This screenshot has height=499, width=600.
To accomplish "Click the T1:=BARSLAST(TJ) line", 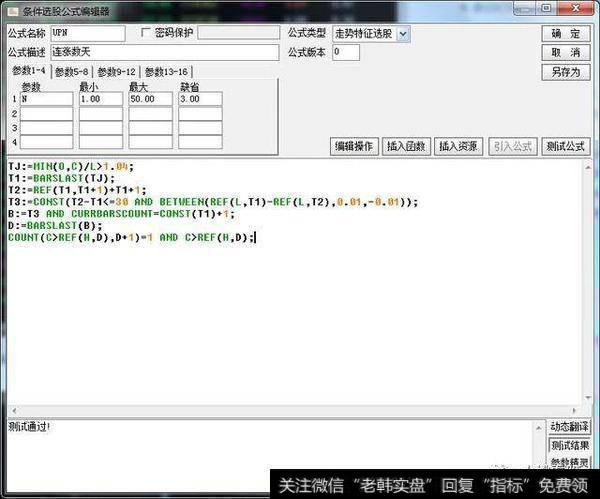I will click(62, 178).
